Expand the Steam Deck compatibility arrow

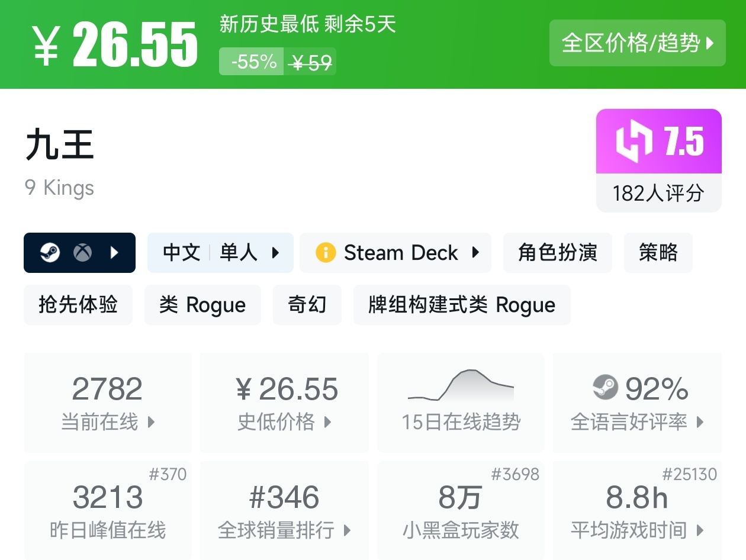[475, 253]
